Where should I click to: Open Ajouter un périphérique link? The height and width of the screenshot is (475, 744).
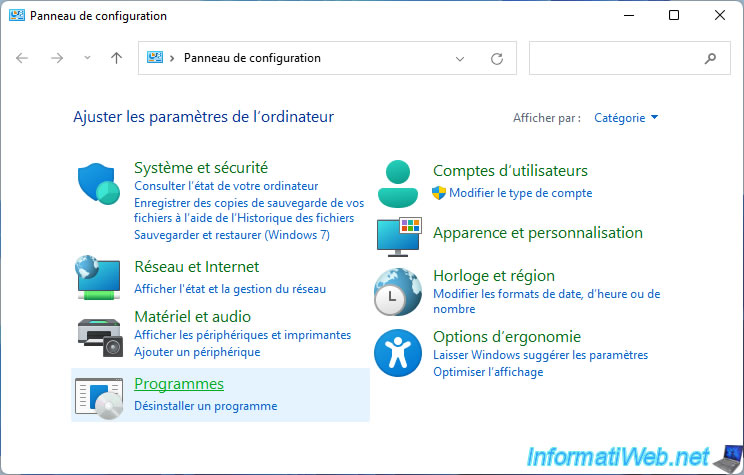197,352
